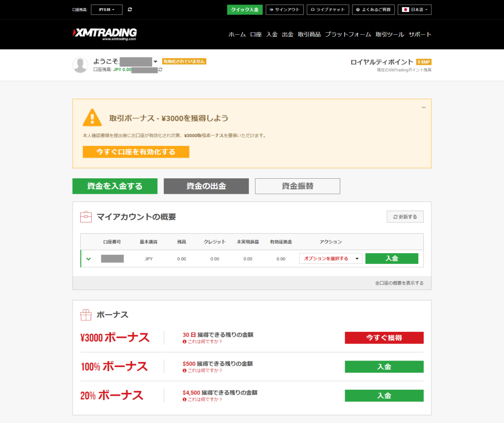Click the green クイック入金 button

pyautogui.click(x=244, y=10)
